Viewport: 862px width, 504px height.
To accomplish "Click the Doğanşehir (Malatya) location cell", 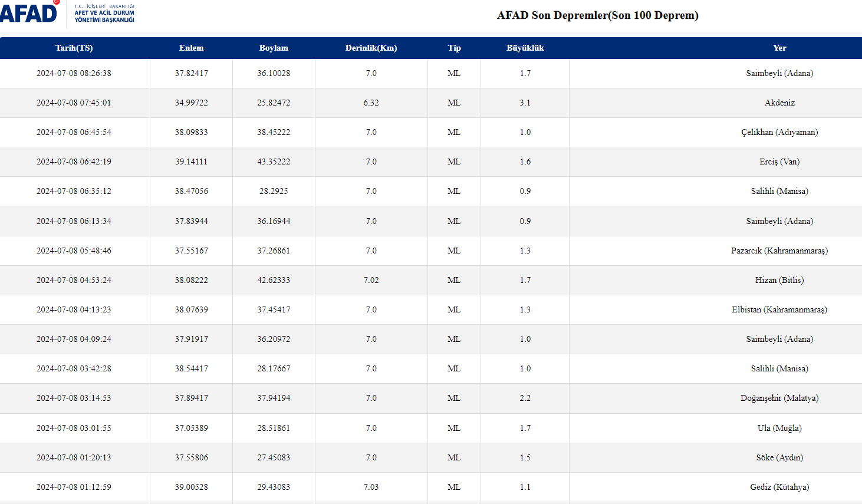I will click(x=779, y=398).
